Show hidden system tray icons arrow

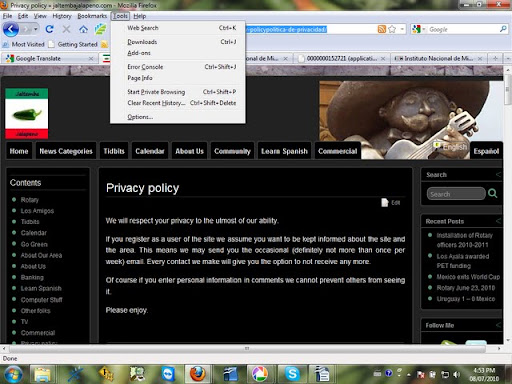coord(409,375)
